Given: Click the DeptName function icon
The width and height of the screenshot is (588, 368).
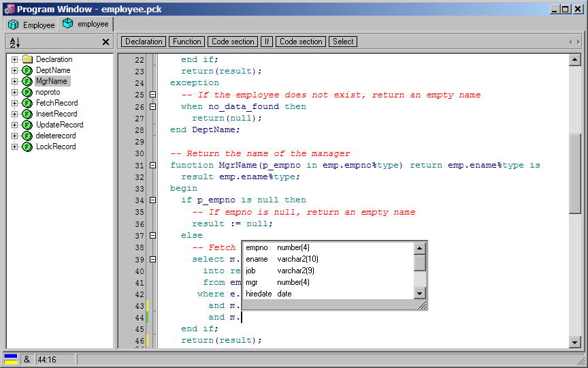Looking at the screenshot, I should 27,70.
